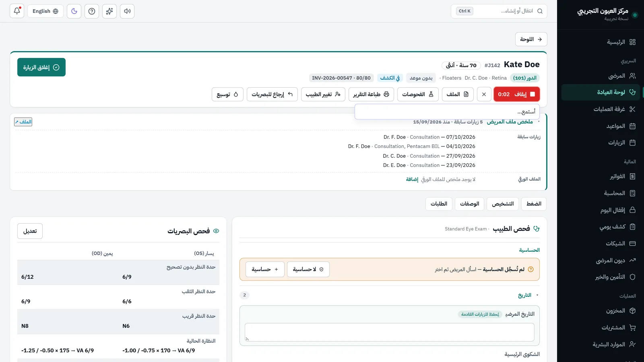Go back to اللوحة

(531, 39)
